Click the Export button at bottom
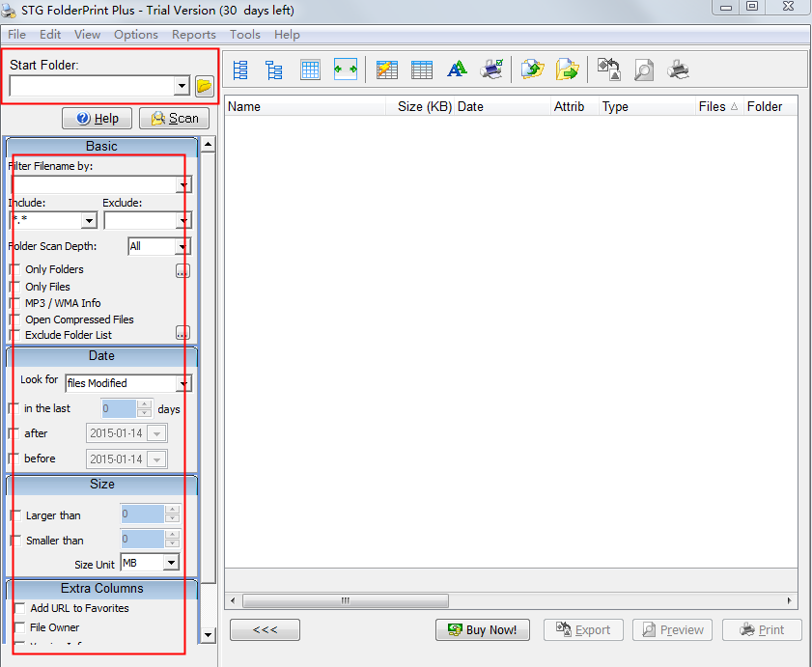The image size is (812, 667). click(583, 629)
